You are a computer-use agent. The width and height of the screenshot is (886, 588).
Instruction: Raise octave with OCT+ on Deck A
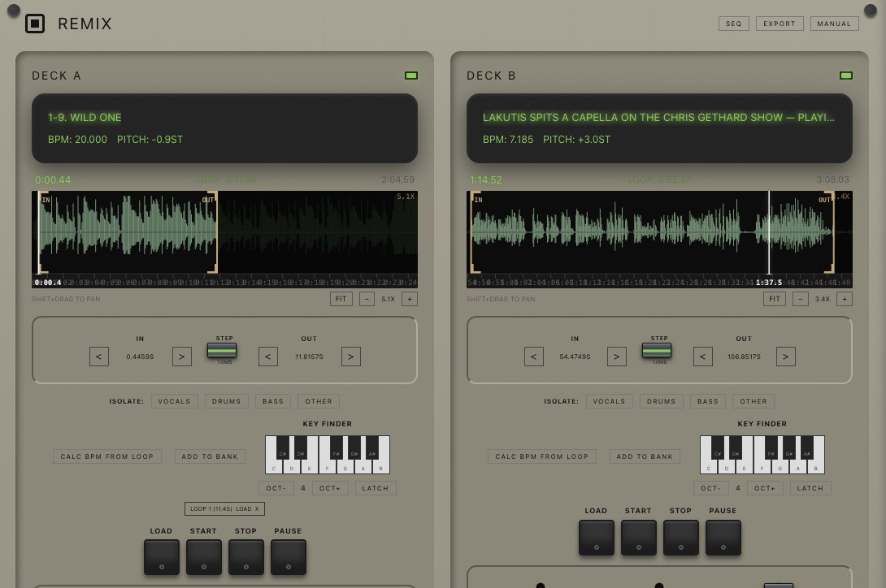pos(330,488)
